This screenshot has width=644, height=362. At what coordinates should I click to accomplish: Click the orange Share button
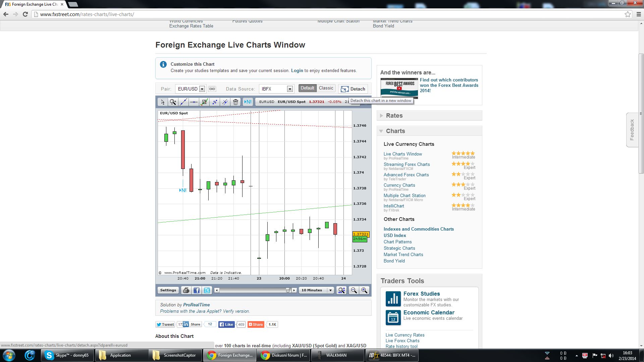(x=256, y=324)
